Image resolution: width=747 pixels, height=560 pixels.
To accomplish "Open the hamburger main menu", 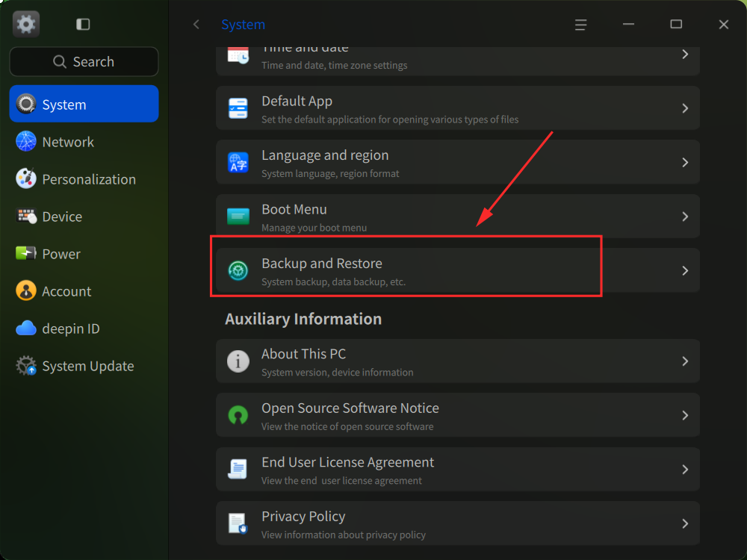I will click(580, 25).
